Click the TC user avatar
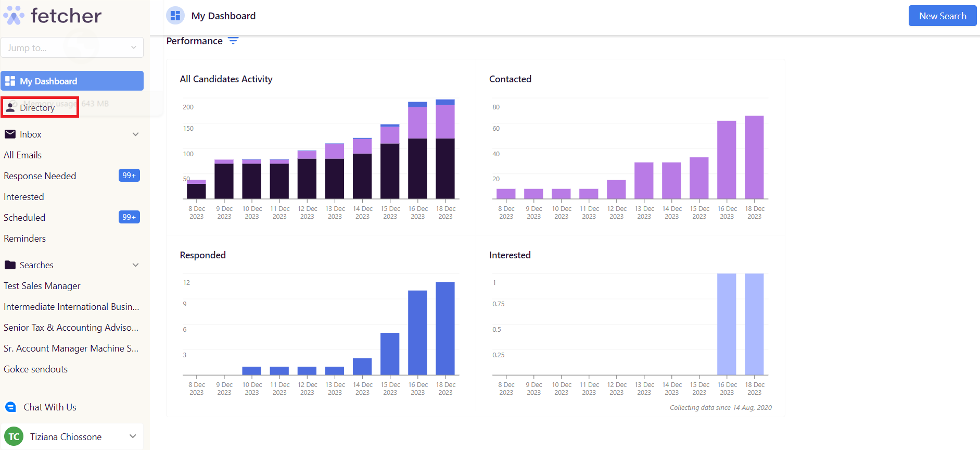Viewport: 980px width, 450px height. point(14,436)
